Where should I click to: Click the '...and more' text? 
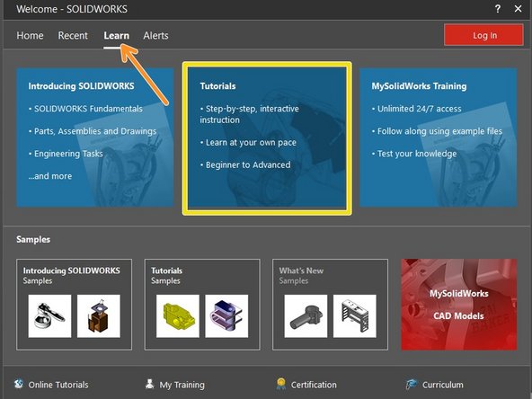tap(50, 176)
